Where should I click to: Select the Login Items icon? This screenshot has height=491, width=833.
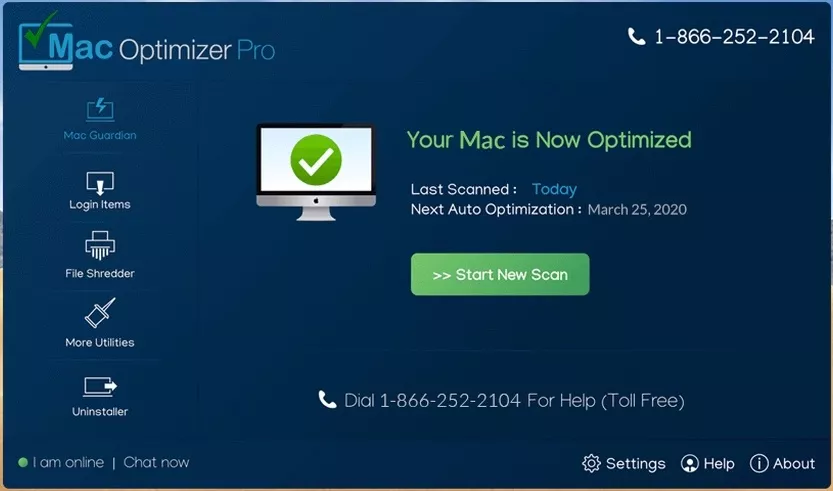[x=100, y=183]
